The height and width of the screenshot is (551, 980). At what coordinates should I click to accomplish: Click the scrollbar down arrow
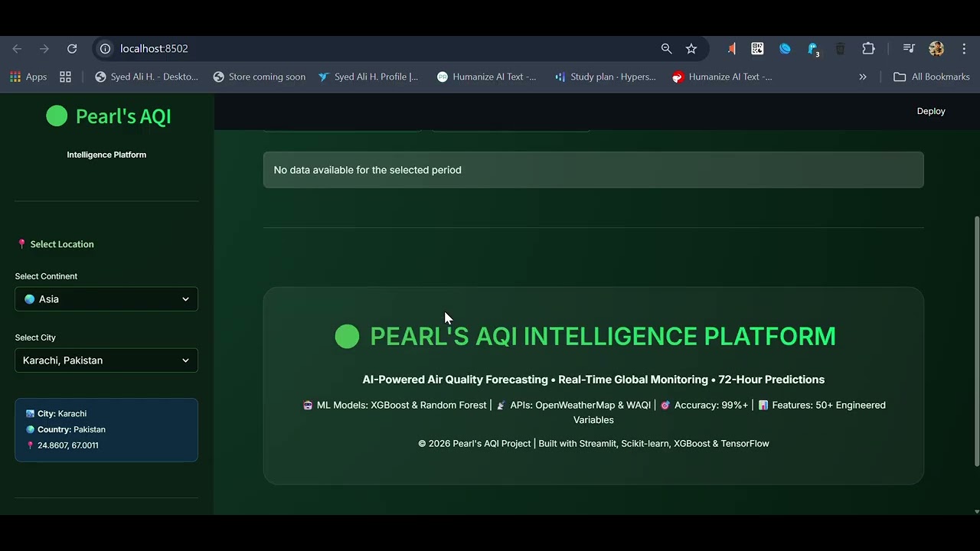pyautogui.click(x=975, y=511)
